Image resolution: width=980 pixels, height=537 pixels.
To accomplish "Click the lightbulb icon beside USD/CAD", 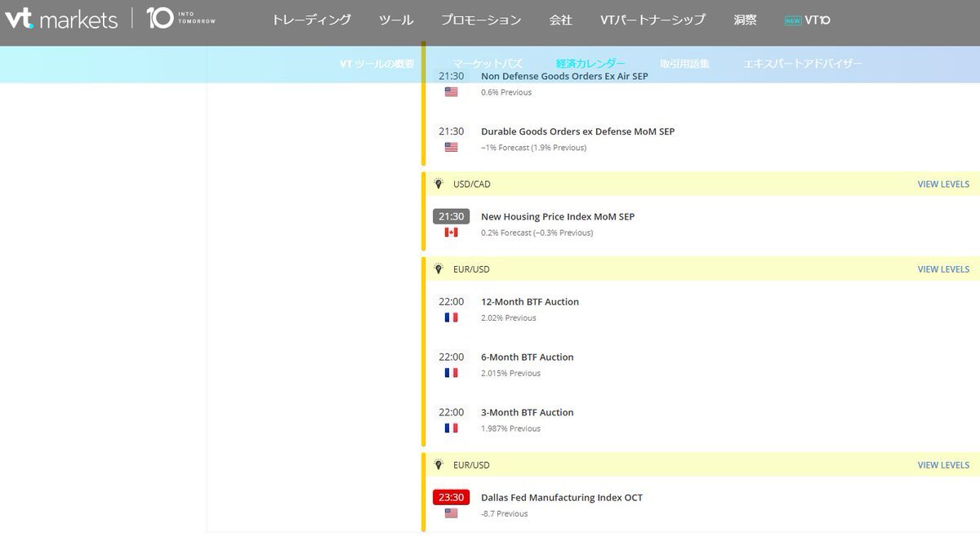I will (x=439, y=184).
